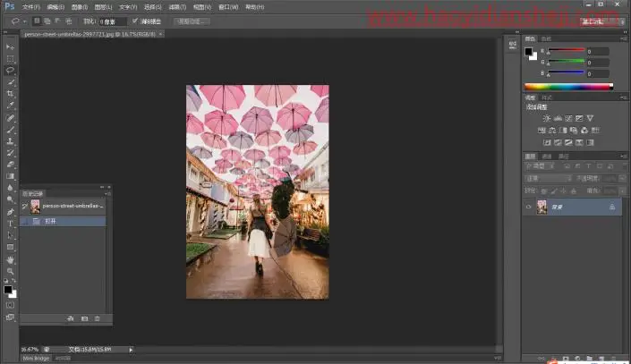Image resolution: width=631 pixels, height=364 pixels.
Task: Click the foreground color swatch in toolbox
Action: click(8, 290)
